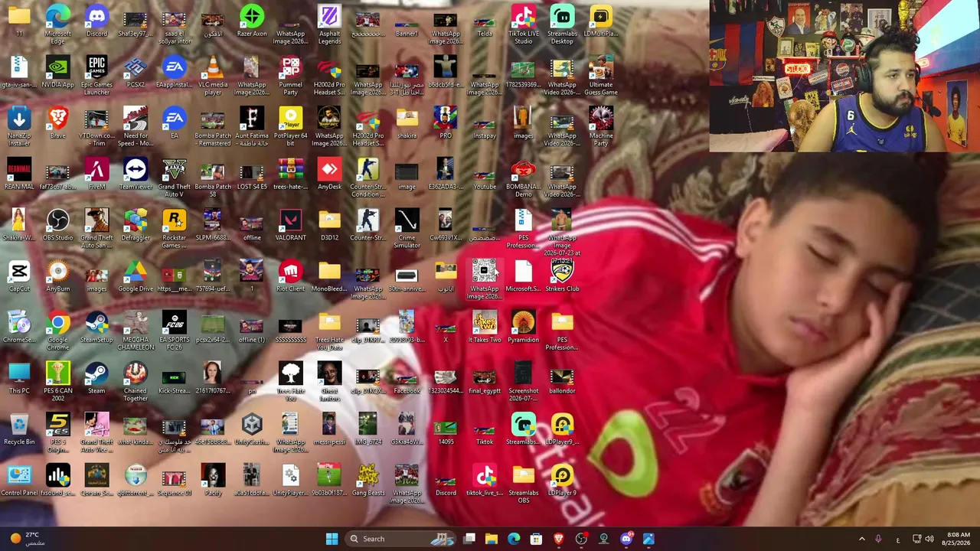The height and width of the screenshot is (551, 980).
Task: Click the microphone icon in the system tray
Action: [878, 539]
